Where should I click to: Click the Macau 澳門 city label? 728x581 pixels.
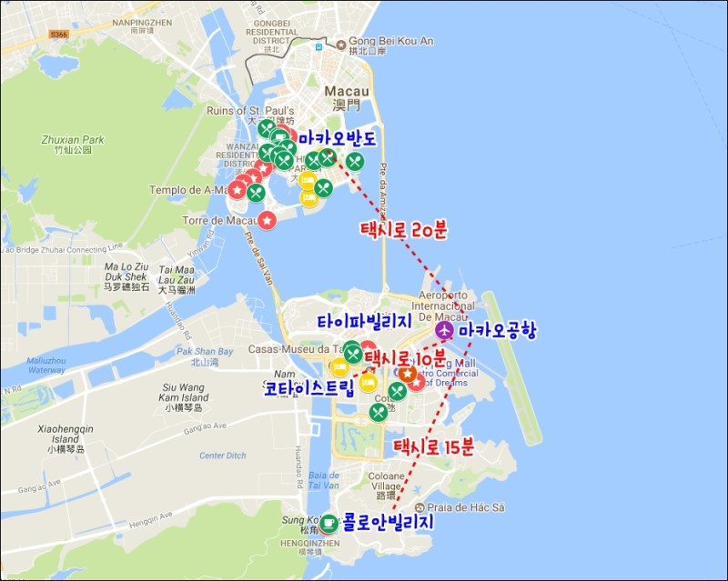click(347, 98)
